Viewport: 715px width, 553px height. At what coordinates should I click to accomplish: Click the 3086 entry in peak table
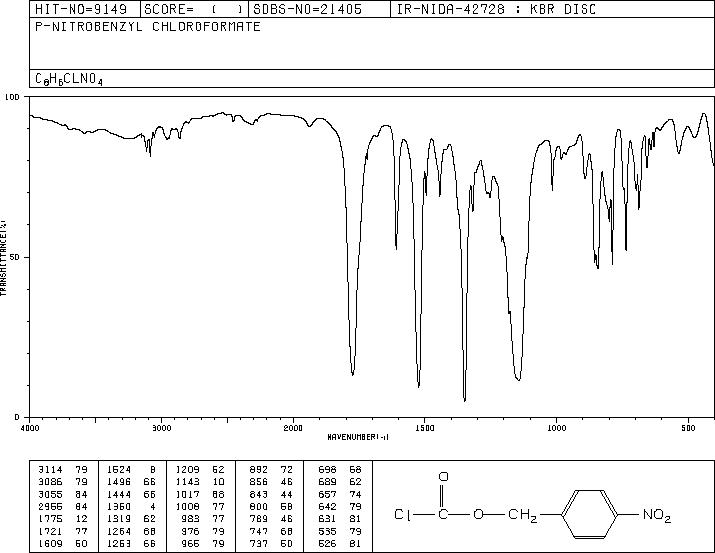50,482
